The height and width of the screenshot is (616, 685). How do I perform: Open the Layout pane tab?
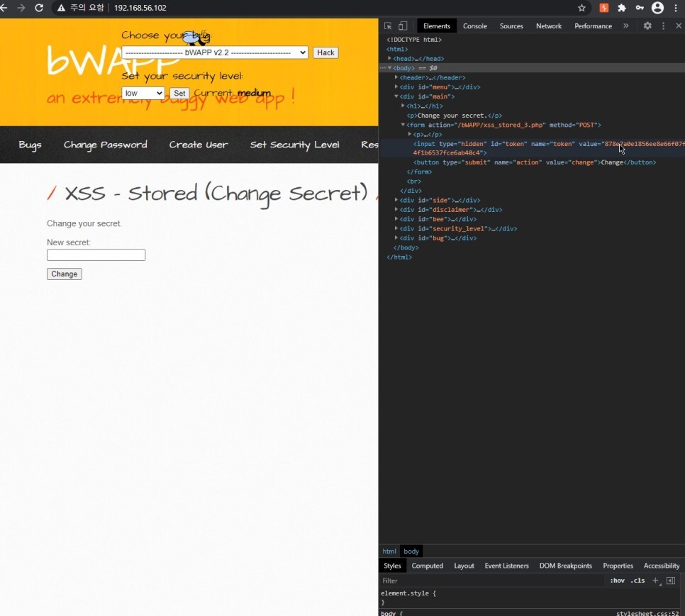pyautogui.click(x=464, y=566)
